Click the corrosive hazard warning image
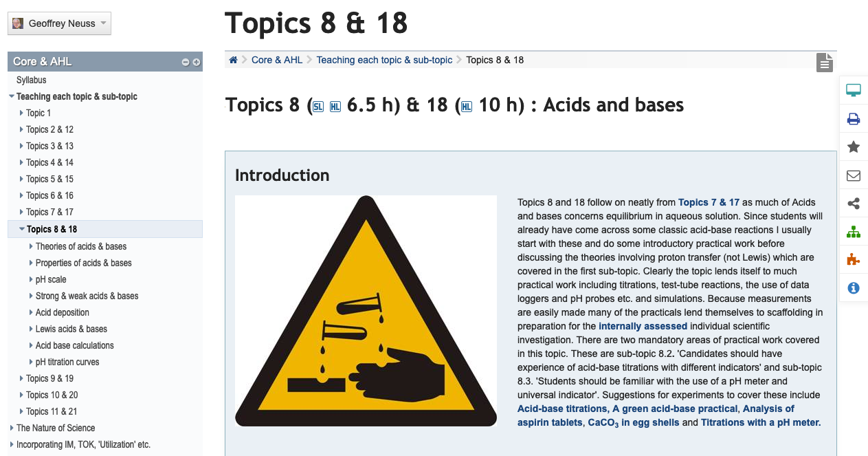The image size is (868, 456). click(366, 311)
